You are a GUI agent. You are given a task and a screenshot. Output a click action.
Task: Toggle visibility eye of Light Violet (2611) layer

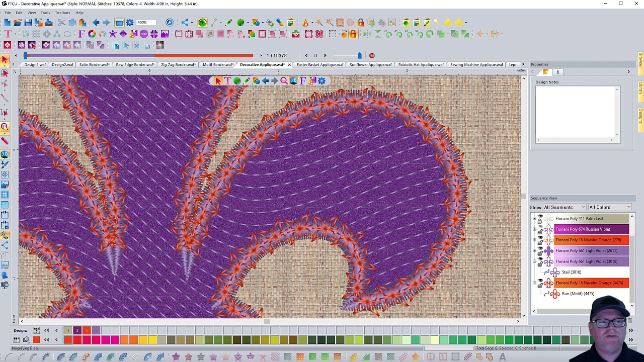540,248
